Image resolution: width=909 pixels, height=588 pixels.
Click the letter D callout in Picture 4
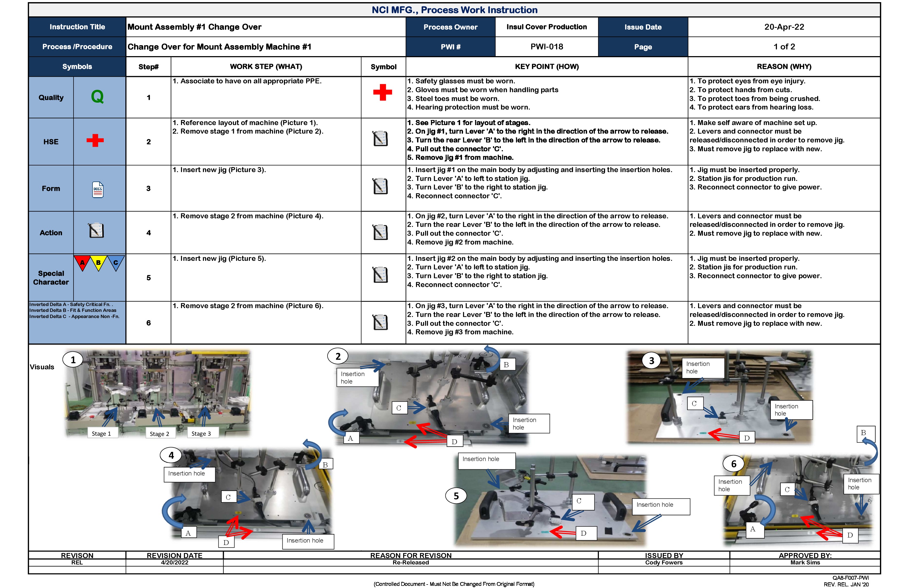[x=226, y=541]
